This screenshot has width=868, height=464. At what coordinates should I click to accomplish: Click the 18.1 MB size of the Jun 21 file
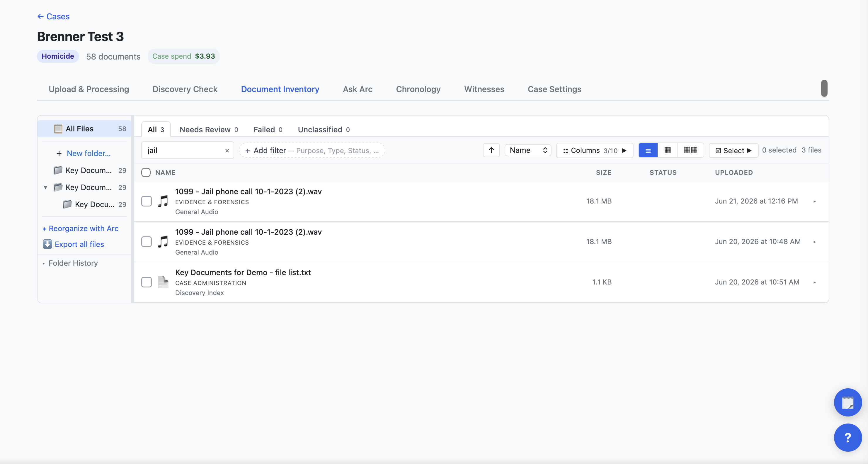[x=598, y=201]
